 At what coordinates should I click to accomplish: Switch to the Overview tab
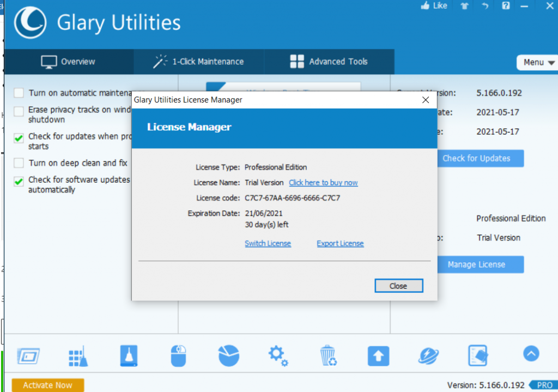[x=69, y=62]
